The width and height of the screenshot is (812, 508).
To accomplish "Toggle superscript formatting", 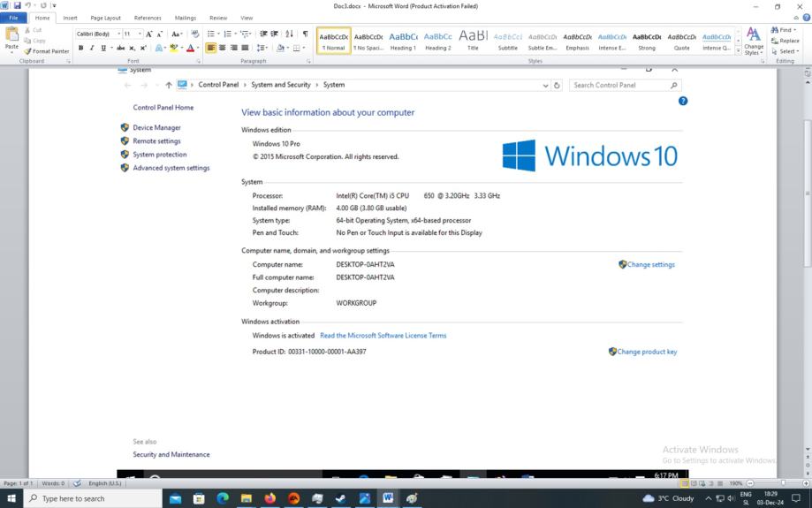I will tap(143, 49).
